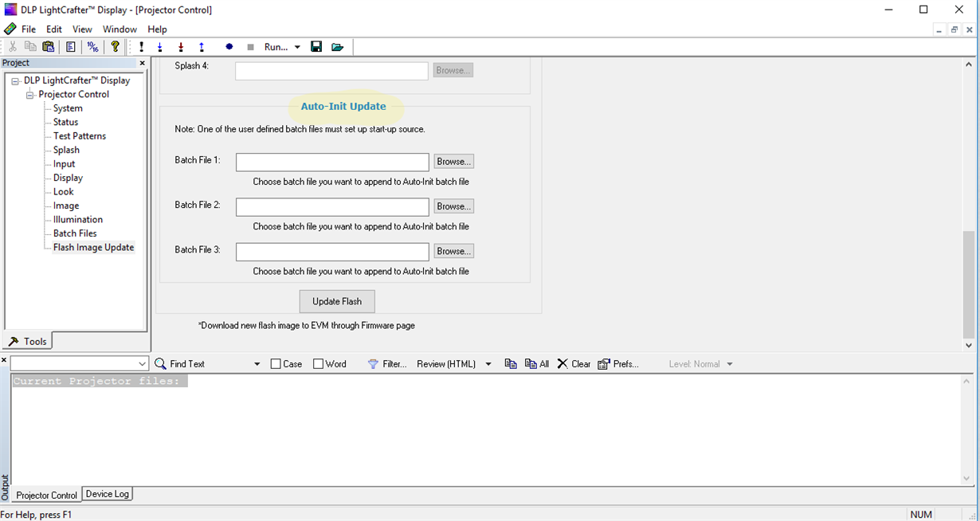Click the open folder toolbar icon

338,47
